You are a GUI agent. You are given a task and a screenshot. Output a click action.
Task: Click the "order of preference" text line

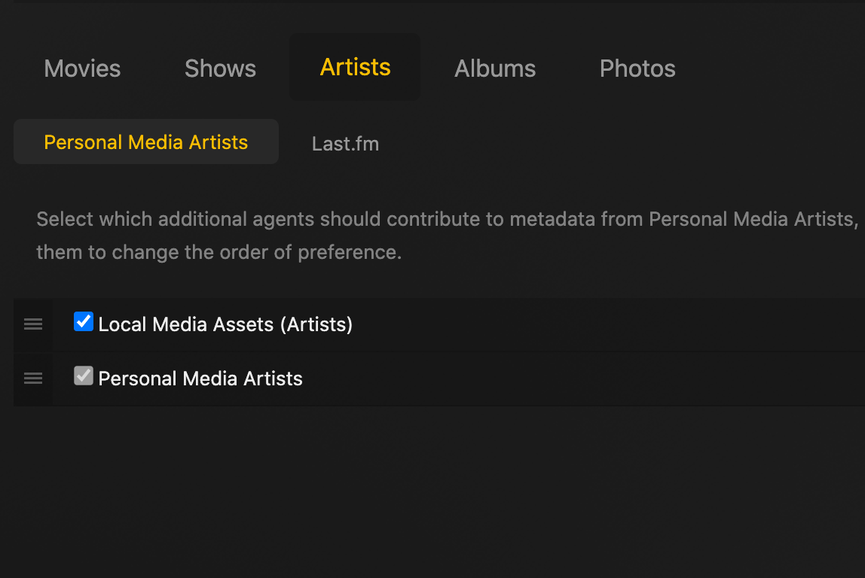pos(219,252)
